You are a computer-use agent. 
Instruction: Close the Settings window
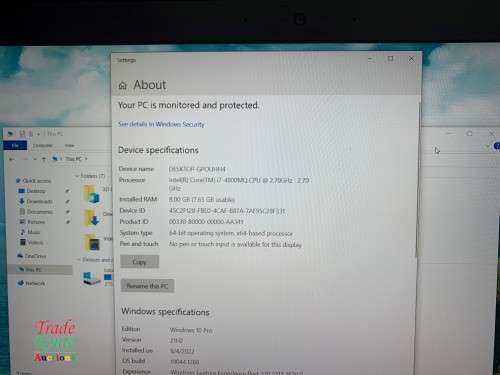pyautogui.click(x=411, y=59)
